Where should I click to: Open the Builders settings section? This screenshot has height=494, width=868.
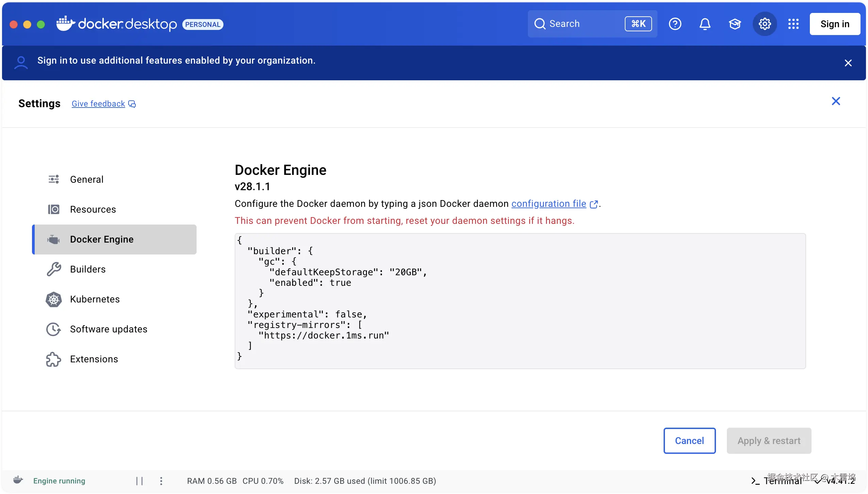click(88, 269)
